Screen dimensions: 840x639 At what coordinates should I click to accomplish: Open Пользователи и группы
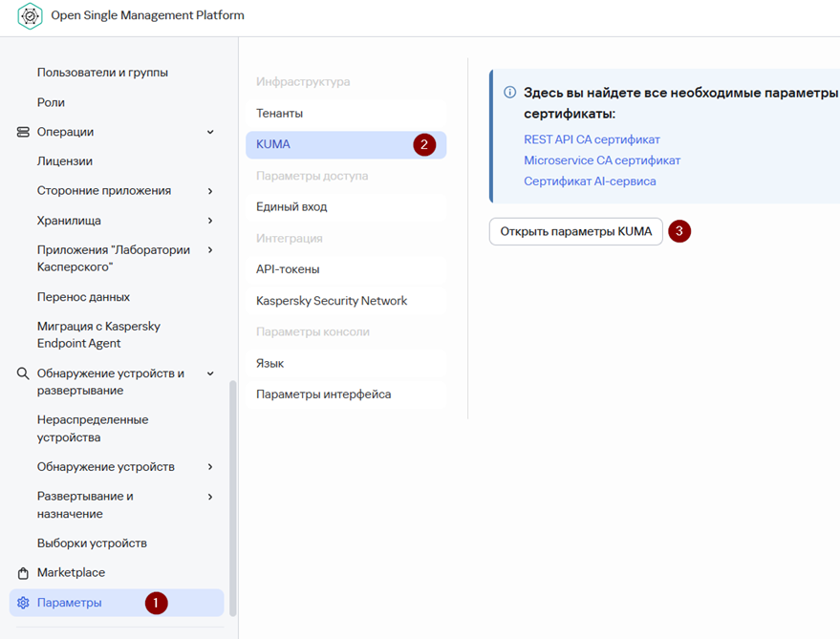[x=102, y=73]
